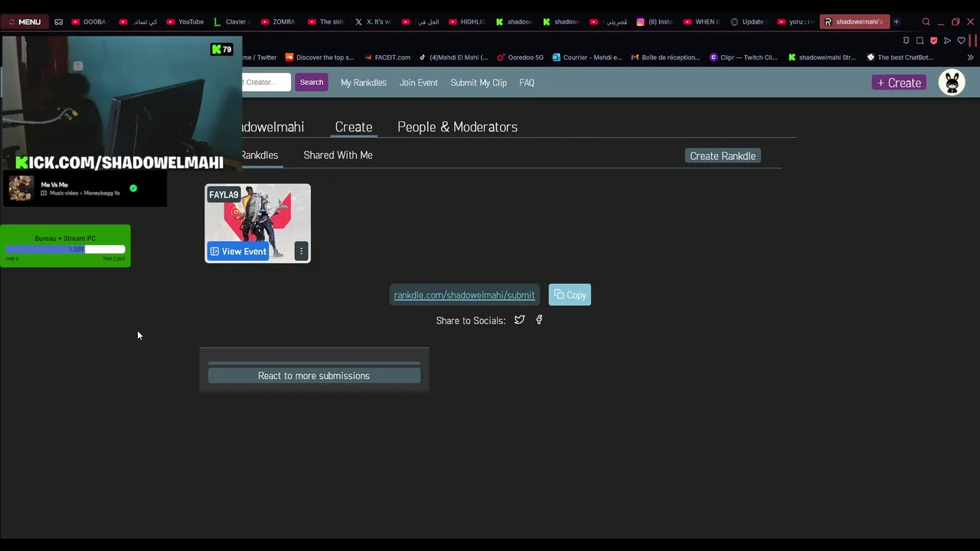Click the Kick 79 viewer count badge
The width and height of the screenshot is (980, 551).
tap(222, 50)
